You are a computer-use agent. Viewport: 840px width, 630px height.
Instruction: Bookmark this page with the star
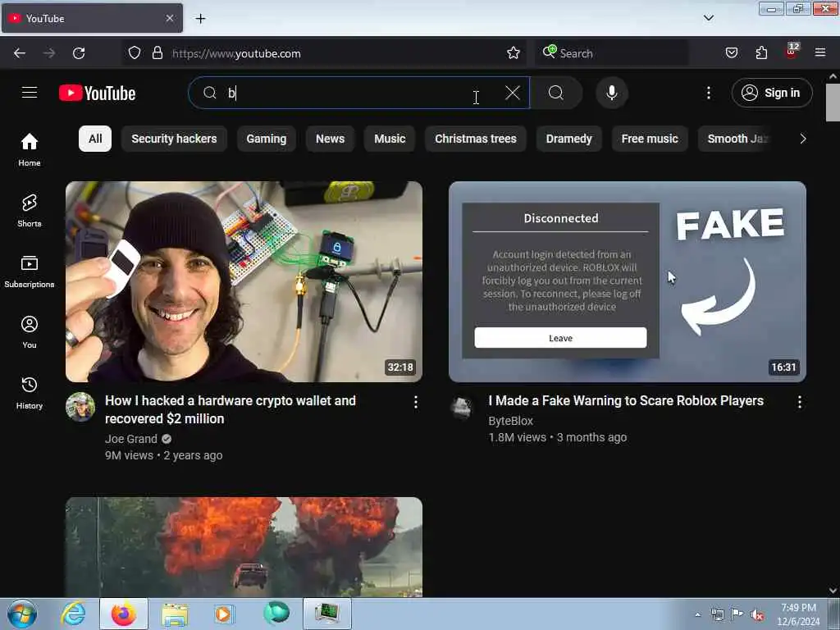[x=514, y=53]
